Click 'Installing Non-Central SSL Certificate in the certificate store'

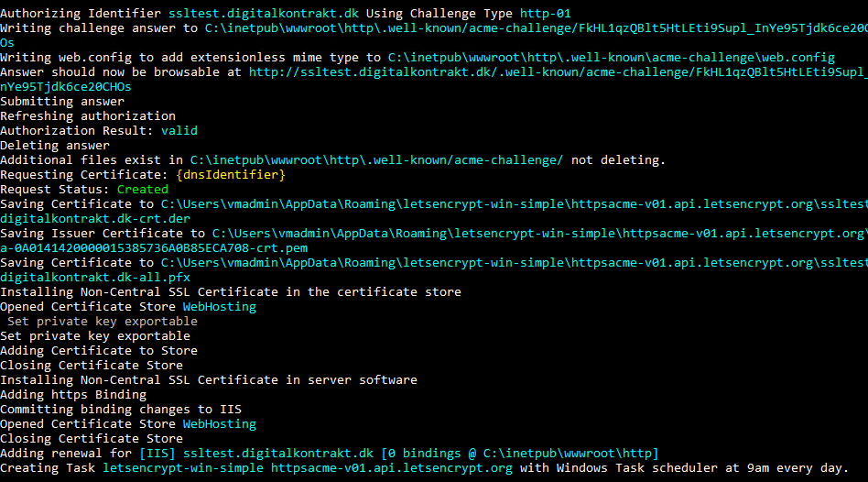click(x=231, y=292)
